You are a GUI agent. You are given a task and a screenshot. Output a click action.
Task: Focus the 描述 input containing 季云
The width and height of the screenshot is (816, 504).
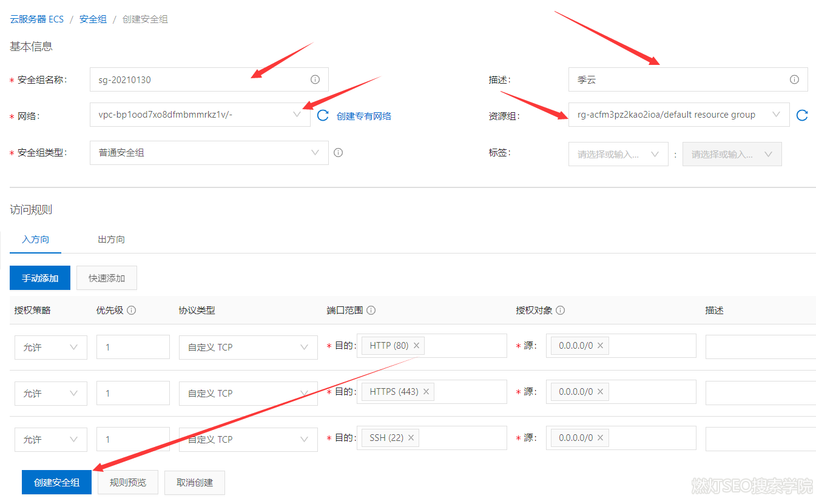pyautogui.click(x=688, y=79)
